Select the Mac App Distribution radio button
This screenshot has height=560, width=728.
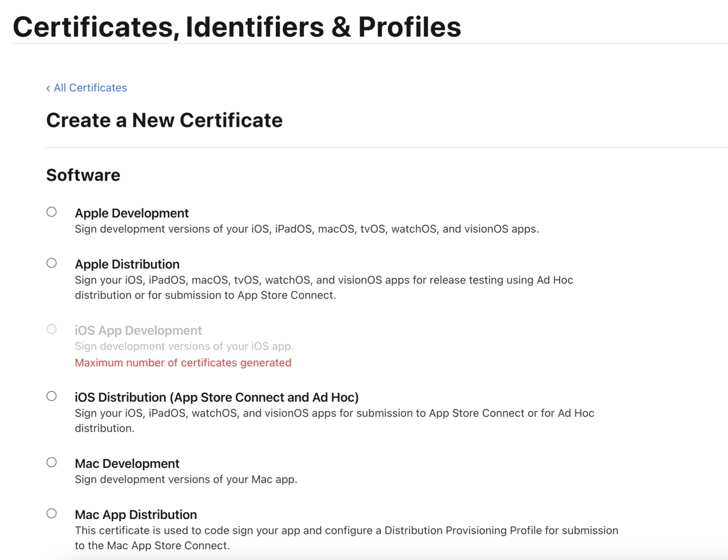pyautogui.click(x=52, y=513)
